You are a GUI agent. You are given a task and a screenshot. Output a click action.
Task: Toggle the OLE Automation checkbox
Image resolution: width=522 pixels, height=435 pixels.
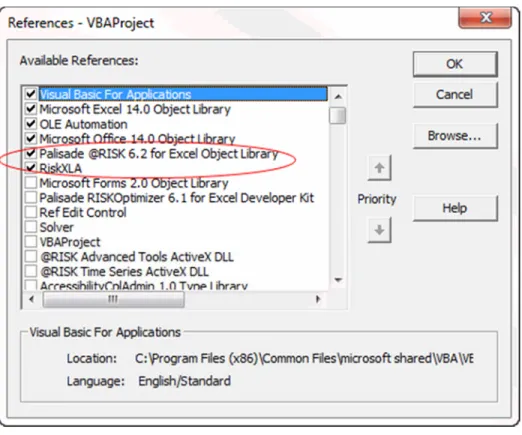pyautogui.click(x=31, y=124)
